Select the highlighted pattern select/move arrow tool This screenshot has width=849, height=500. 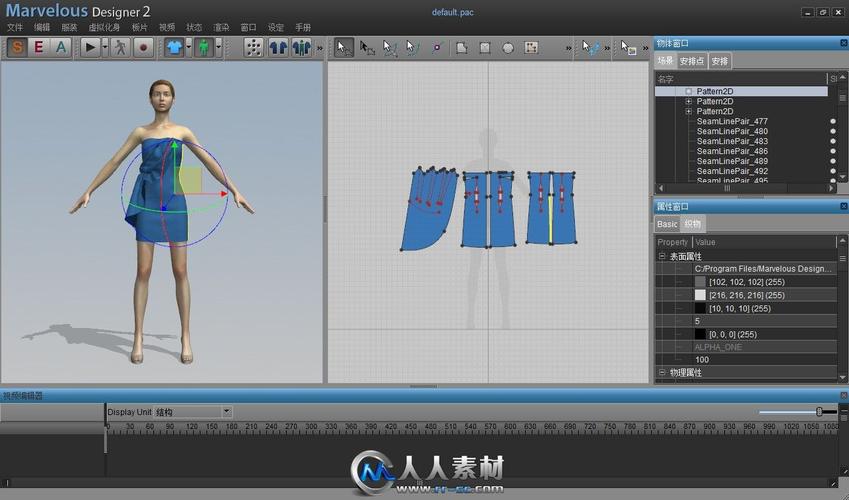(x=344, y=48)
